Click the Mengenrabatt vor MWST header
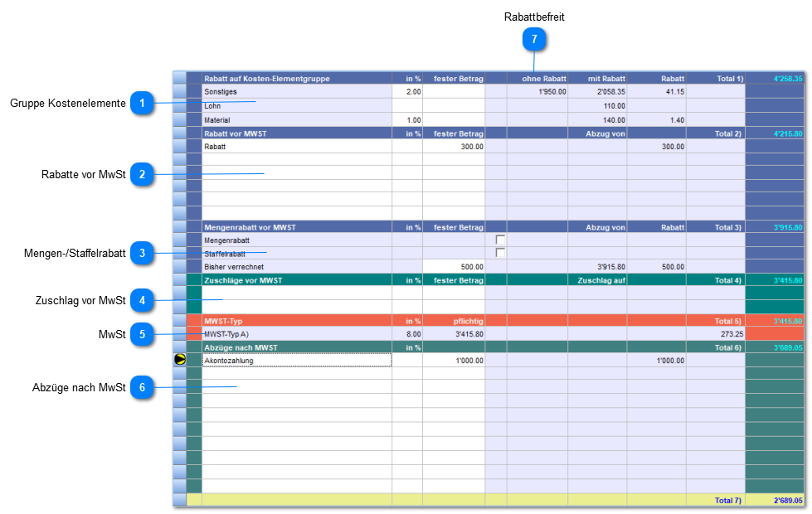Viewport: 812px width, 514px height. coord(250,227)
